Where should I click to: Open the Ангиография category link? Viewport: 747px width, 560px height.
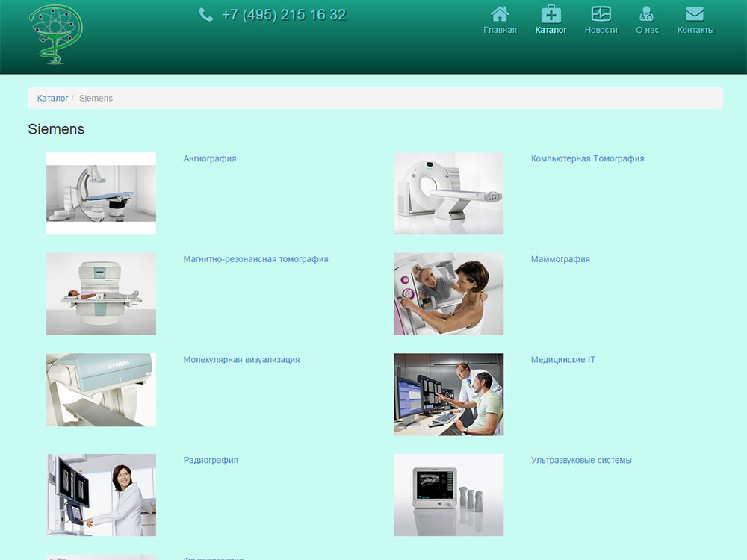[x=210, y=158]
